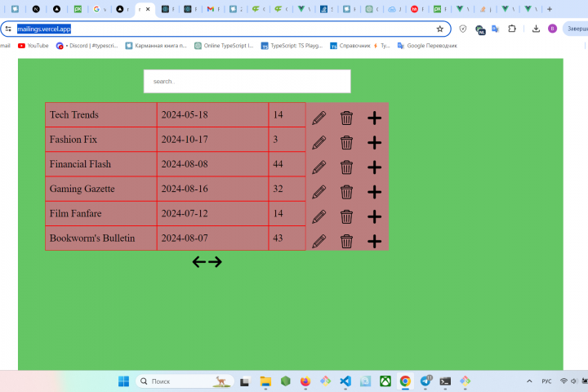Delete Bookworm's Bulletin row via trash icon
The image size is (588, 392).
pyautogui.click(x=346, y=241)
